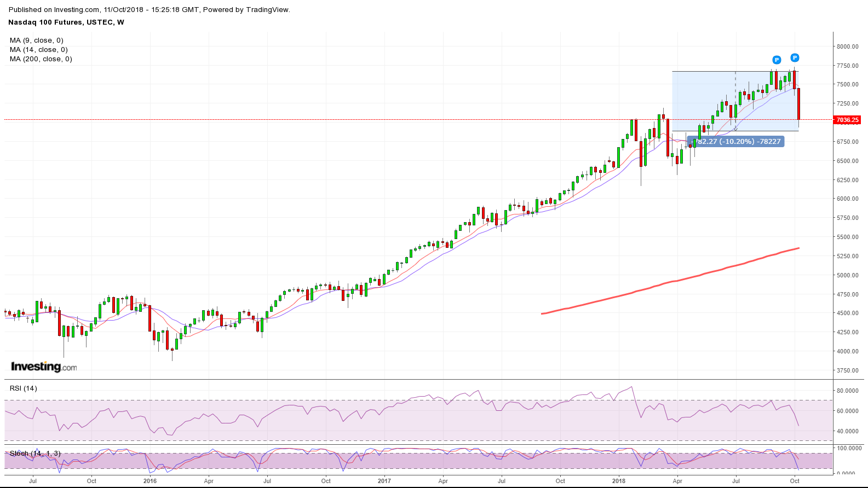Click the 2018 label on the time axis
The image size is (868, 488).
(618, 481)
